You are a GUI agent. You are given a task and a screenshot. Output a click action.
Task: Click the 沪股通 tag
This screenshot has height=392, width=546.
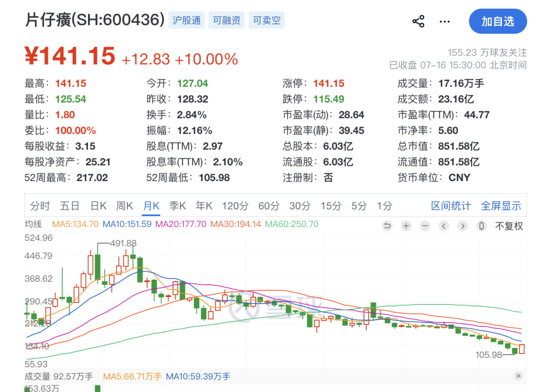(x=187, y=20)
